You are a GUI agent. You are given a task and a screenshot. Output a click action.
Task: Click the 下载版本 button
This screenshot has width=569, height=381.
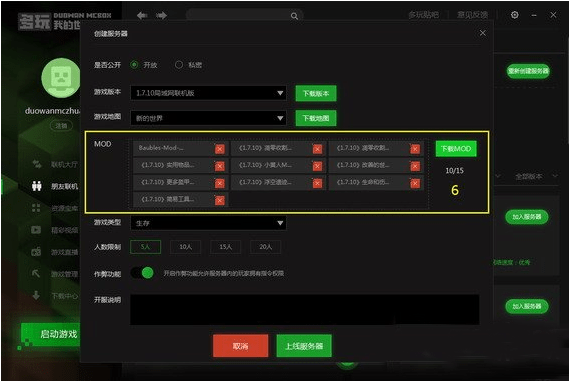point(316,93)
